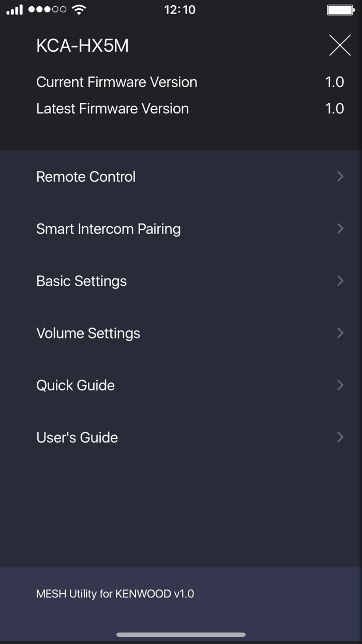362x644 pixels.
Task: Open Remote Control
Action: pos(86,177)
